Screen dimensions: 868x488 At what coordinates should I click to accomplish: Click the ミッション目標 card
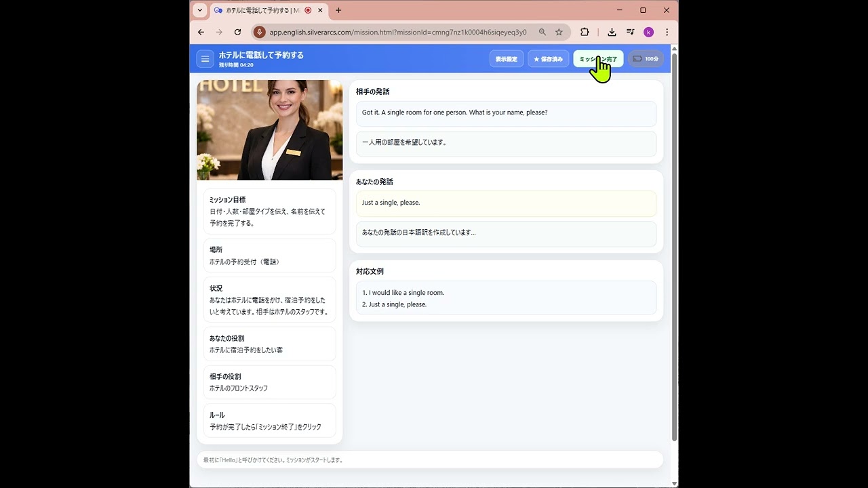click(270, 211)
